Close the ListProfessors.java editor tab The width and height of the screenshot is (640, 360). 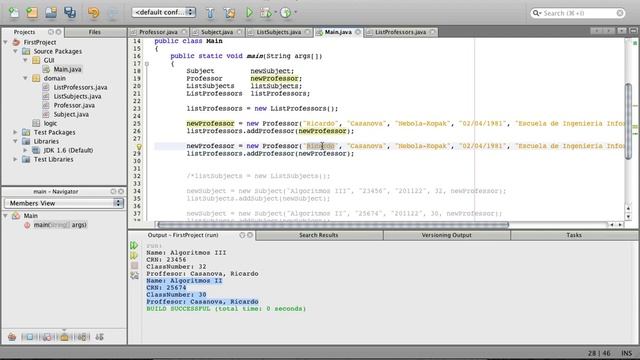(432, 32)
